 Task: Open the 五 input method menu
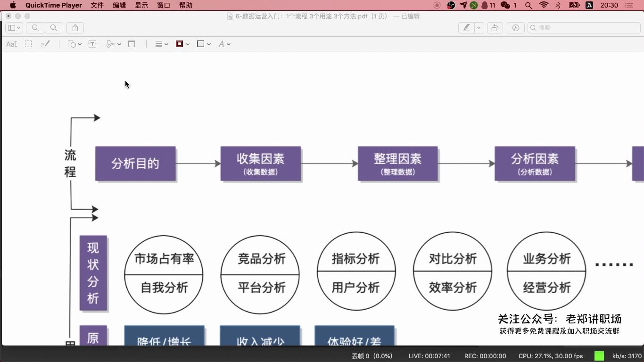(589, 5)
